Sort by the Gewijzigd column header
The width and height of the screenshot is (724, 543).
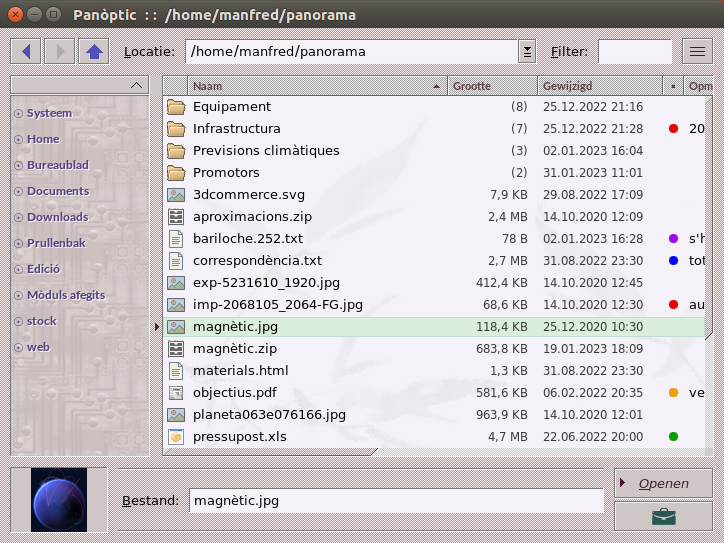pyautogui.click(x=600, y=86)
